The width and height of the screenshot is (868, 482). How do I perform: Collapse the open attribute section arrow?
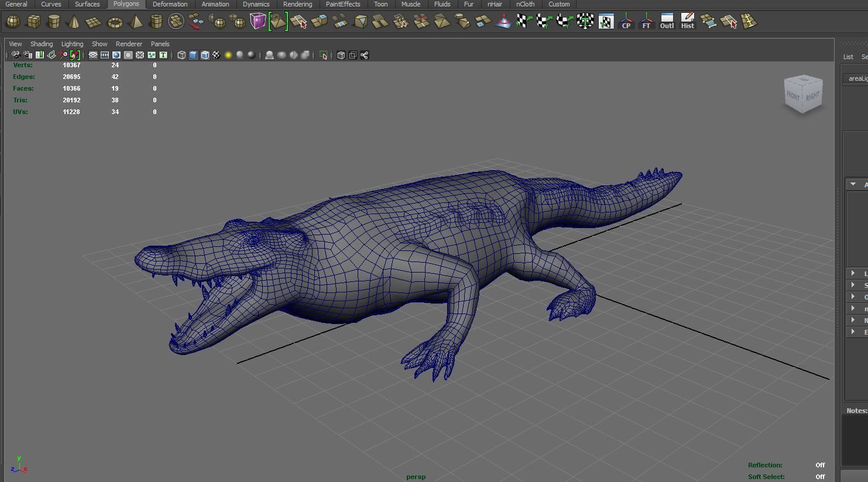(x=853, y=184)
